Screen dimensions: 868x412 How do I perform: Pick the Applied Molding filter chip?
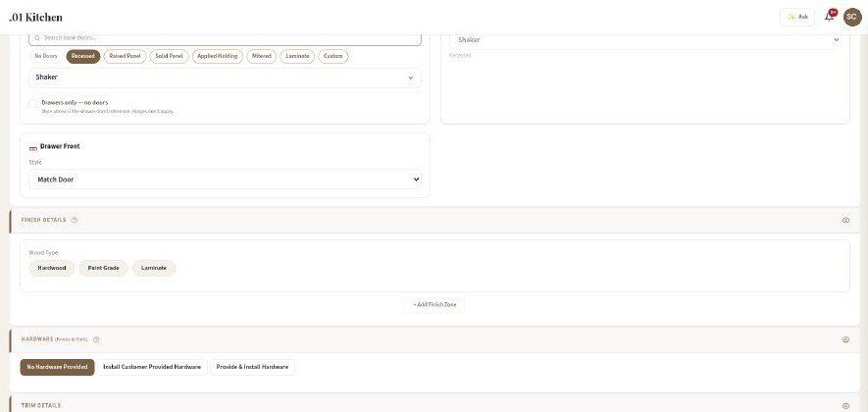pyautogui.click(x=218, y=57)
